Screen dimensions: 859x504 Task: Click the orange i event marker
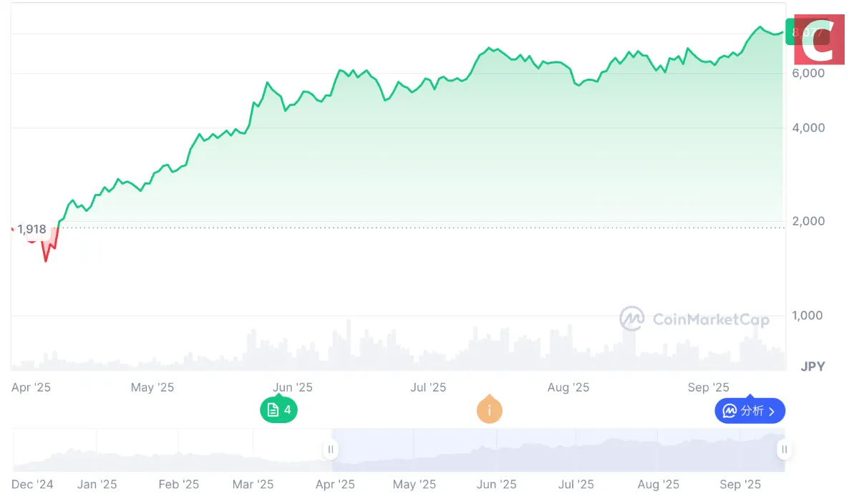point(489,410)
